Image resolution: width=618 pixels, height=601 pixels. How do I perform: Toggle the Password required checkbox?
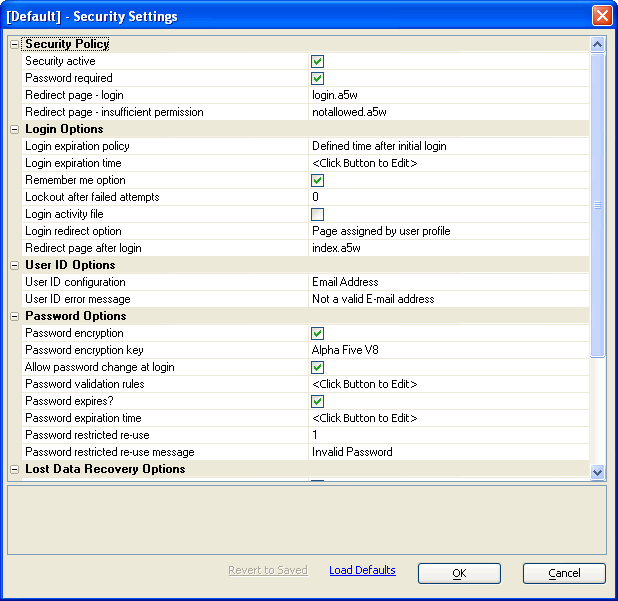[317, 78]
